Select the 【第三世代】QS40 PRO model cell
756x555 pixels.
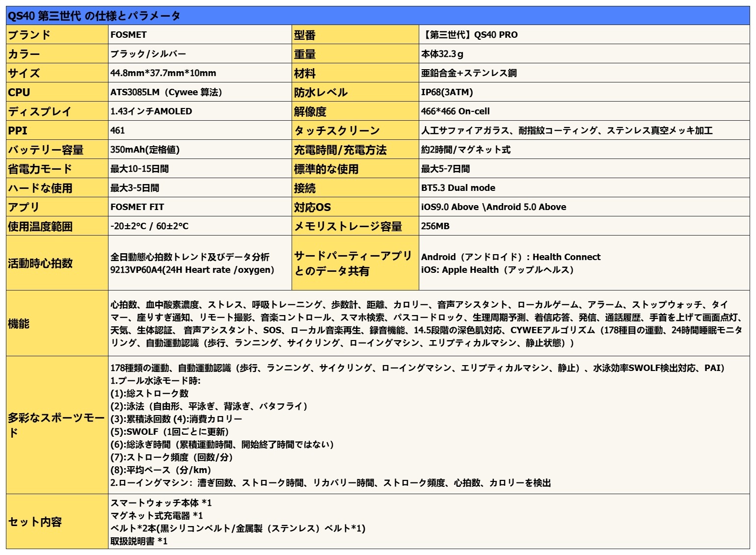pos(469,35)
